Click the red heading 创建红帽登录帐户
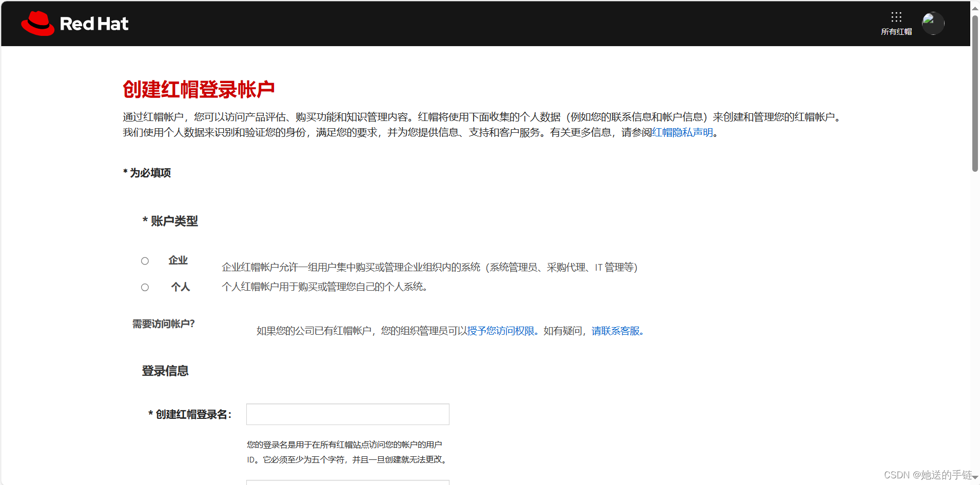This screenshot has width=980, height=485. click(199, 89)
